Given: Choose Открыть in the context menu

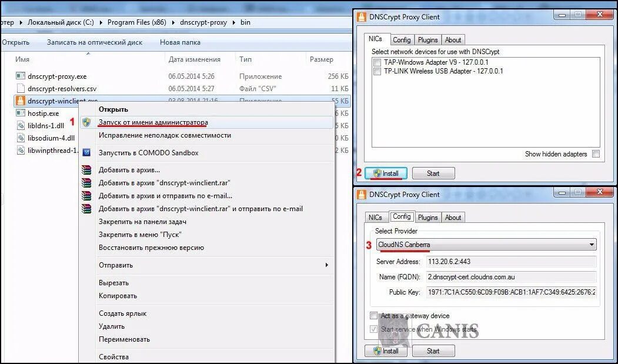Looking at the screenshot, I should [x=113, y=109].
